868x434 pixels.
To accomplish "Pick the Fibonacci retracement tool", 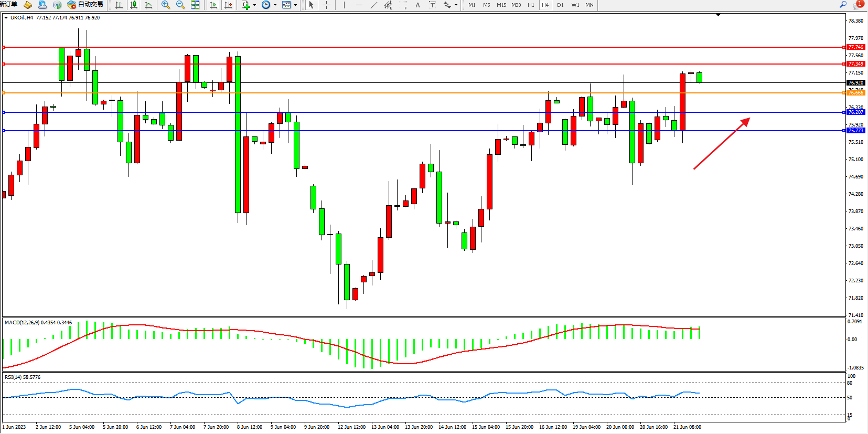I will pos(403,5).
